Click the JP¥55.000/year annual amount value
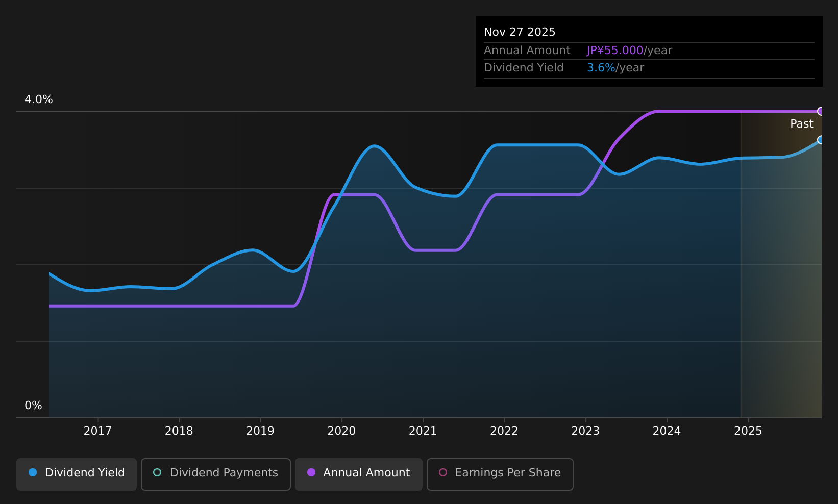The image size is (838, 504). [629, 51]
